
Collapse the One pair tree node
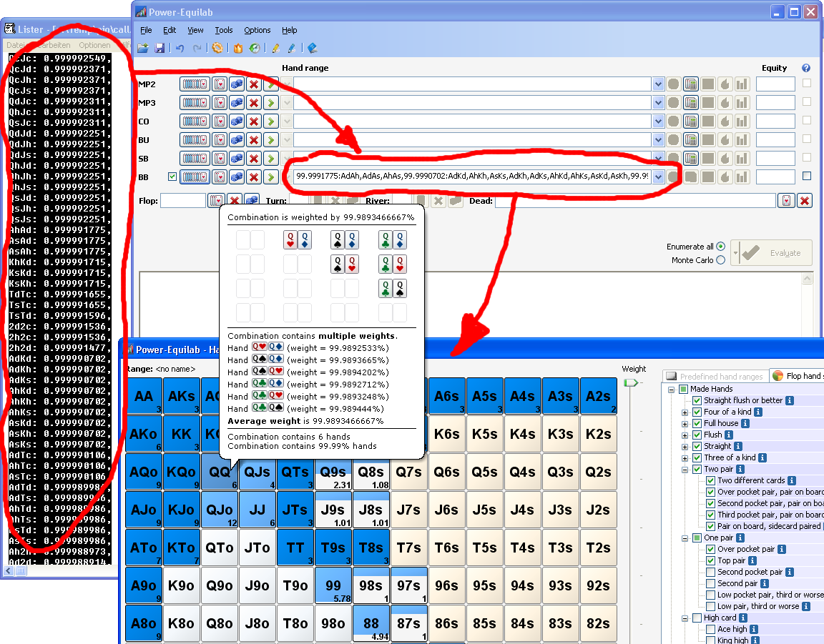[685, 538]
